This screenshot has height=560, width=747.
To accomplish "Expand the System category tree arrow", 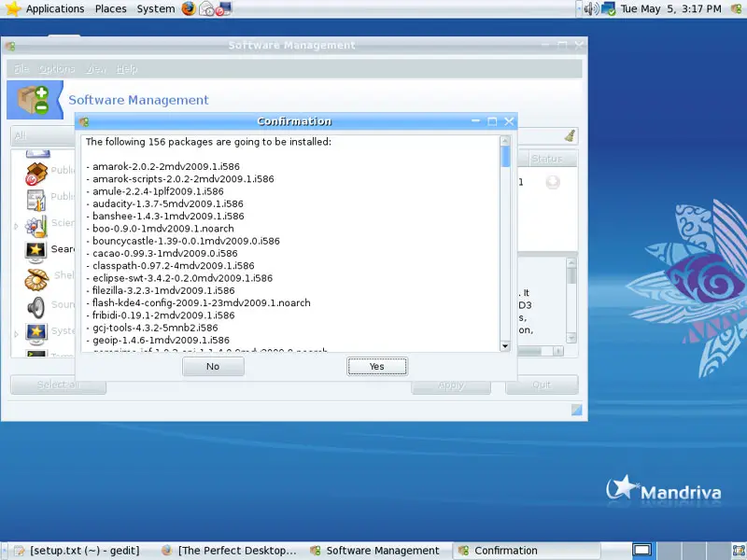I will pos(16,334).
